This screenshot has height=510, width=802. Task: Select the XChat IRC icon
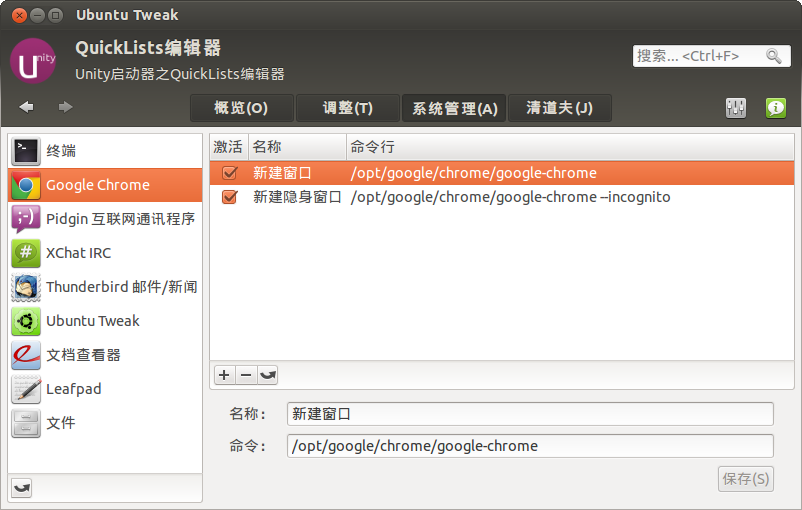tap(26, 253)
